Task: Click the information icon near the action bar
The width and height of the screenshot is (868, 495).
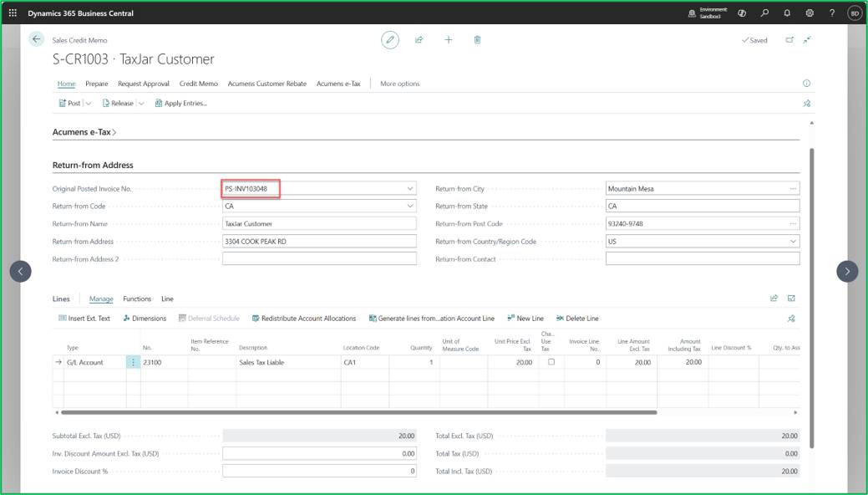Action: [x=806, y=83]
